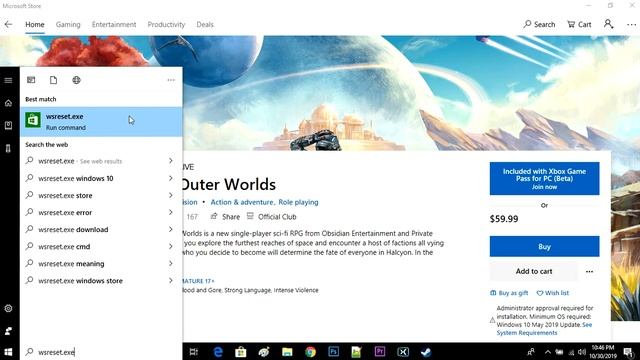Click Add to cart
The image size is (640, 360).
(534, 271)
